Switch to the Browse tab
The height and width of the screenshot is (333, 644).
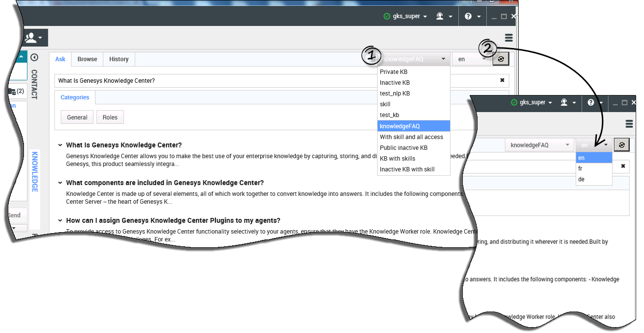click(x=87, y=59)
